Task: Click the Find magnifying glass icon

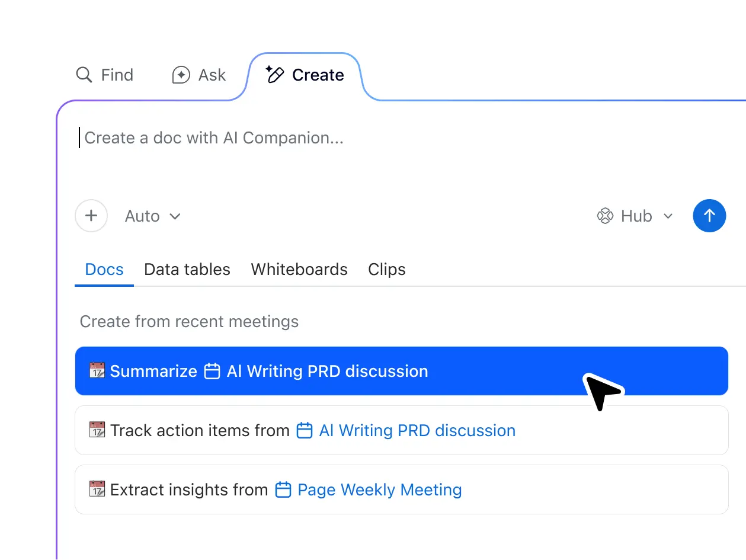Action: click(83, 75)
